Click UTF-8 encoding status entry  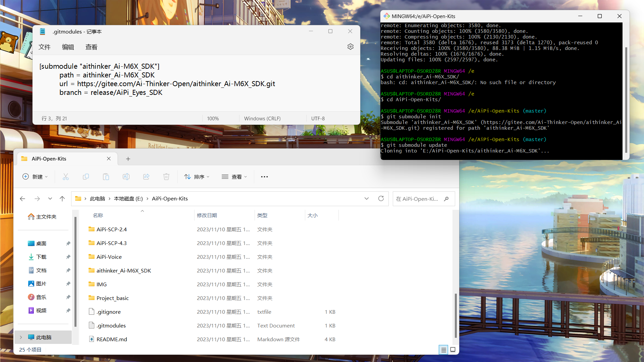318,118
